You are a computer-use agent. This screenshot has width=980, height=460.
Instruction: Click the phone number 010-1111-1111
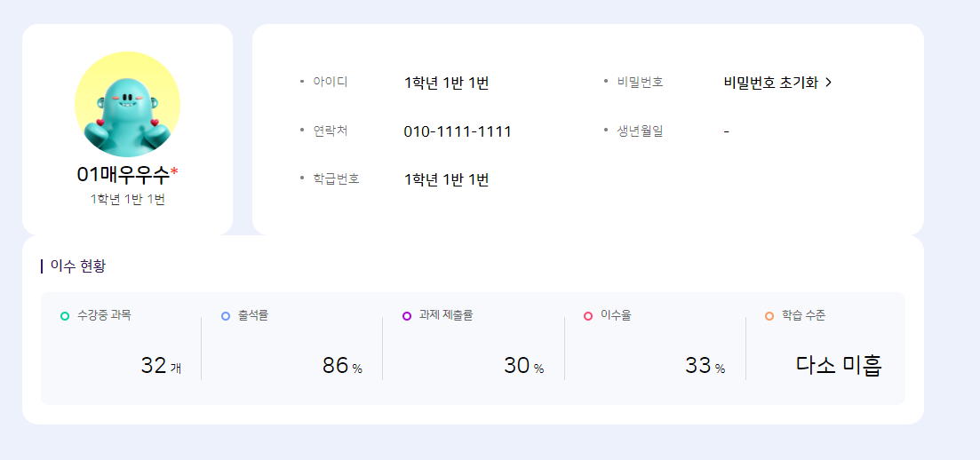point(458,131)
